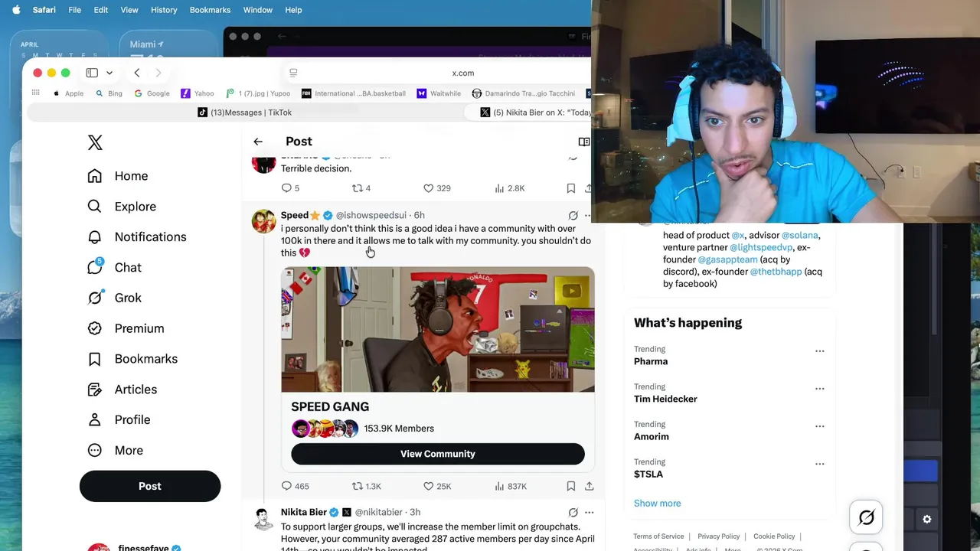This screenshot has width=980, height=551.
Task: Click Show more under trends
Action: click(657, 504)
